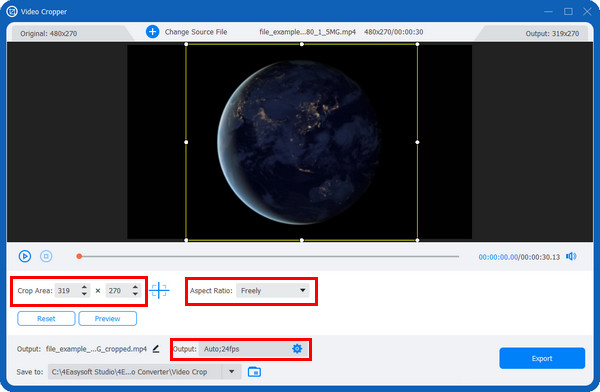Open the Aspect Ratio dropdown
This screenshot has width=600, height=392.
click(x=272, y=291)
